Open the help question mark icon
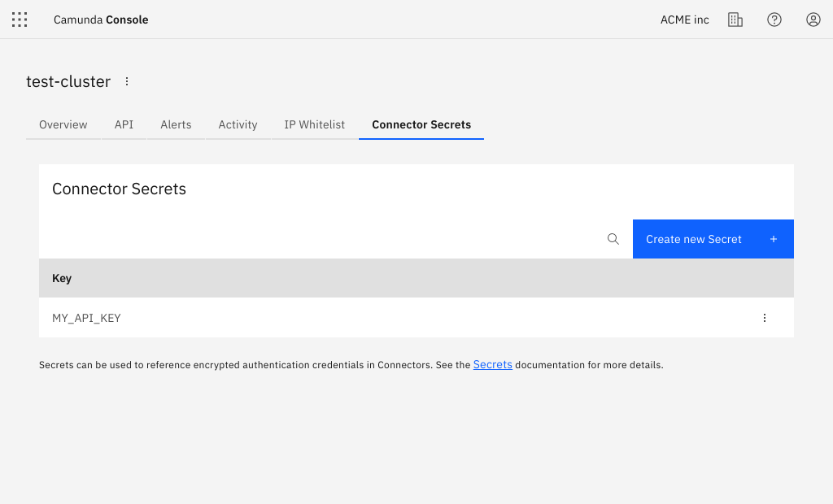Image resolution: width=833 pixels, height=504 pixels. pos(774,20)
